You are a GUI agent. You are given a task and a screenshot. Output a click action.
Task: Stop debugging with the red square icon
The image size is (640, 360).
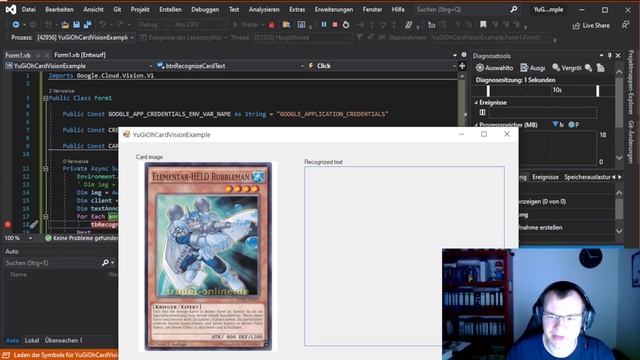335,24
